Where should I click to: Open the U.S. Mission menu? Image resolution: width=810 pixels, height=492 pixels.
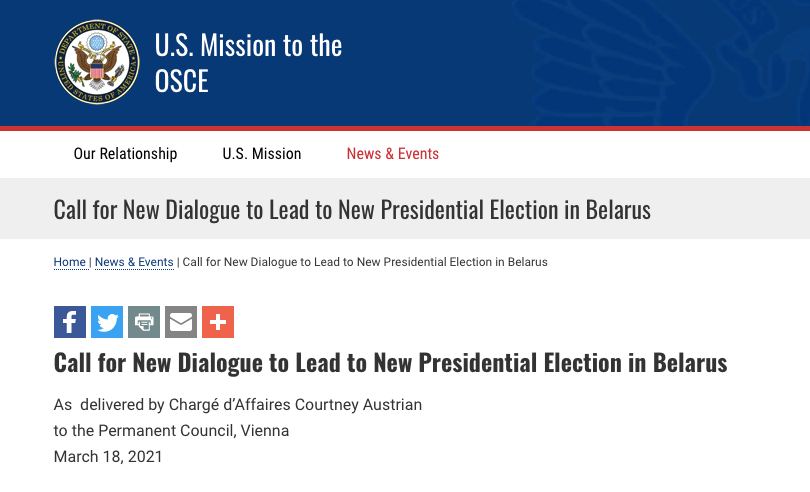pyautogui.click(x=261, y=154)
